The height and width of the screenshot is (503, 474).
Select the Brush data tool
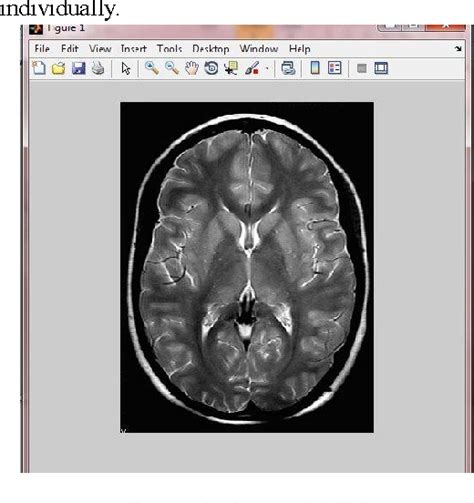pyautogui.click(x=252, y=68)
